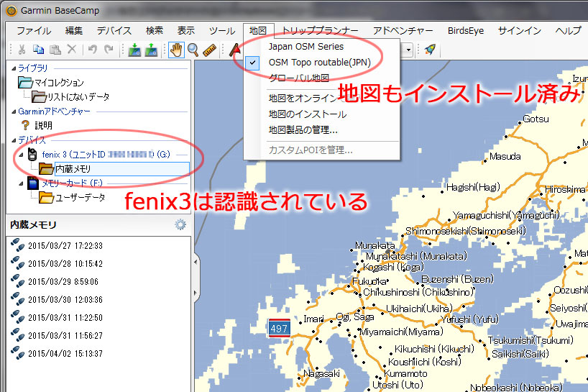588x392 pixels.
Task: Click footprint icon of 2015/03/27 17:22:33 track
Action: click(17, 245)
